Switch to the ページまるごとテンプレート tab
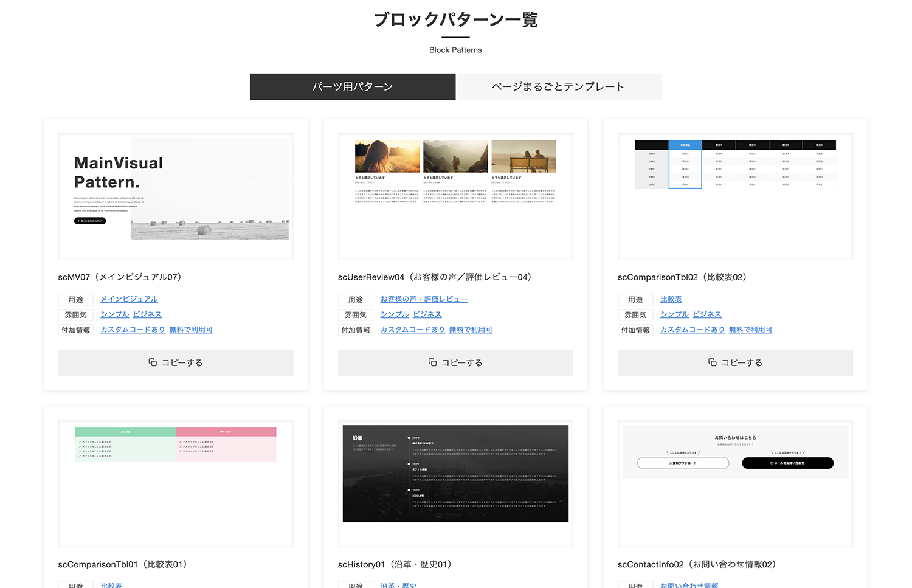 click(x=558, y=86)
